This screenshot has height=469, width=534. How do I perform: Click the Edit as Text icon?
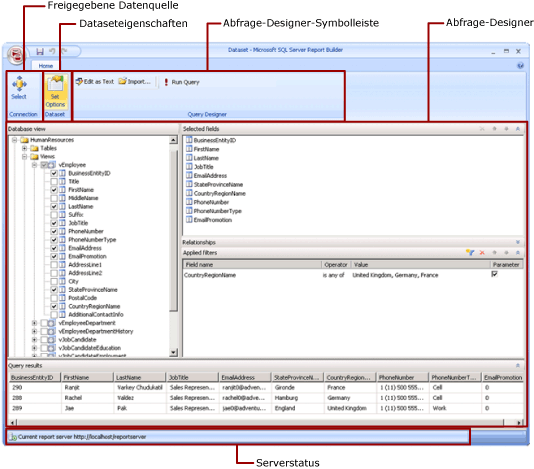click(x=79, y=82)
